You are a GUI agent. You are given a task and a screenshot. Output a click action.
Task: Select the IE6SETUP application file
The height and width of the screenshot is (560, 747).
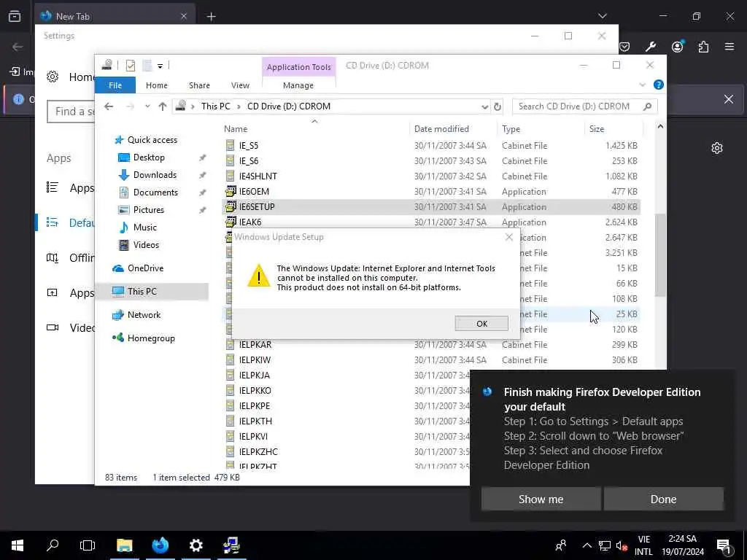(431, 206)
